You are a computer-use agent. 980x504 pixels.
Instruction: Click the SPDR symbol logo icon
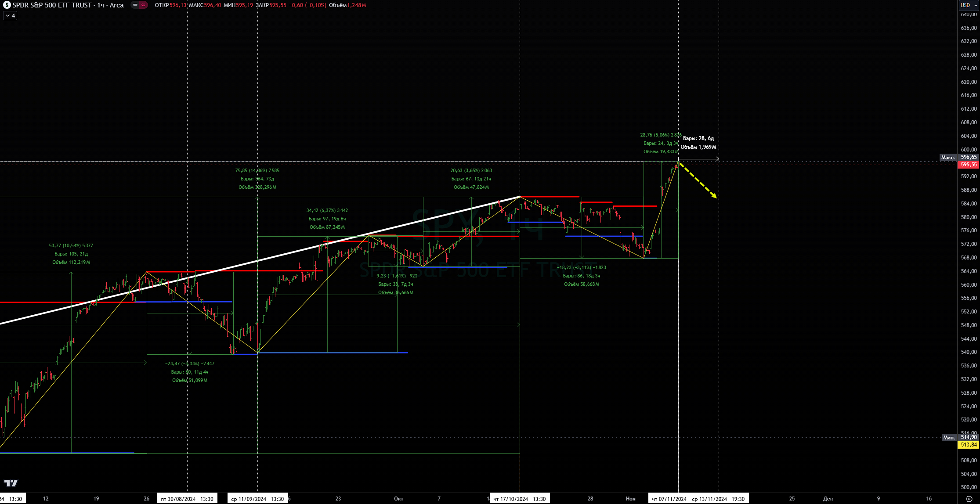pos(7,5)
